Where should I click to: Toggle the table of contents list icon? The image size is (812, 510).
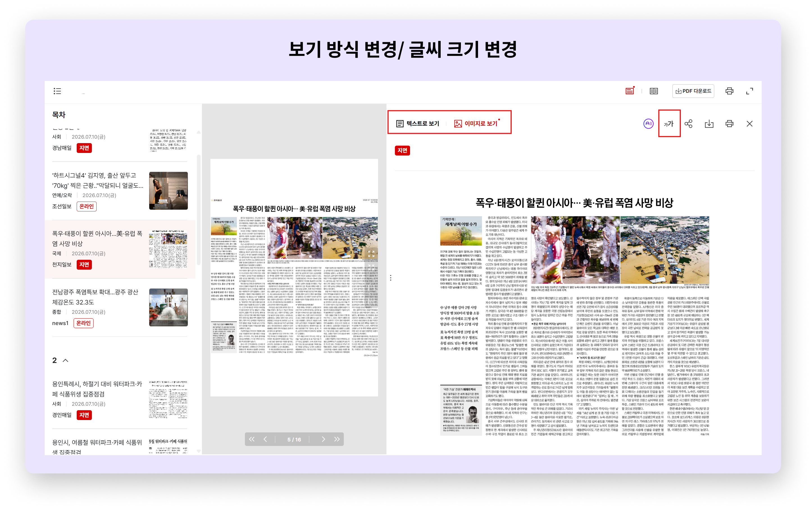pyautogui.click(x=57, y=91)
